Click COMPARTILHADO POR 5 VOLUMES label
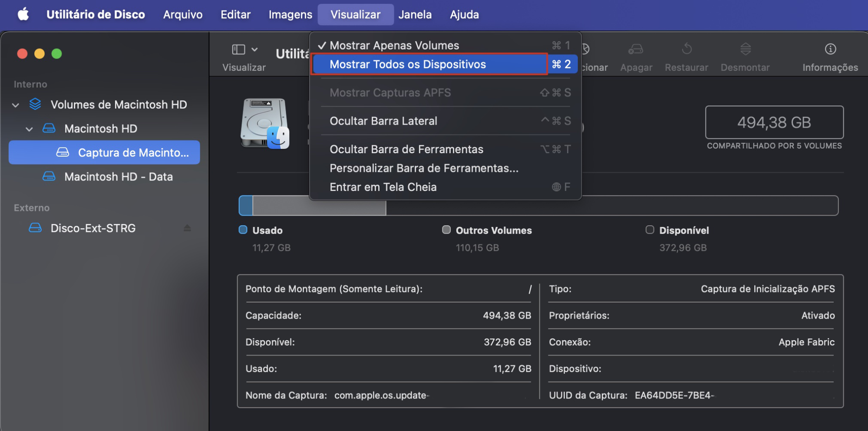Viewport: 868px width, 431px height. coord(774,146)
